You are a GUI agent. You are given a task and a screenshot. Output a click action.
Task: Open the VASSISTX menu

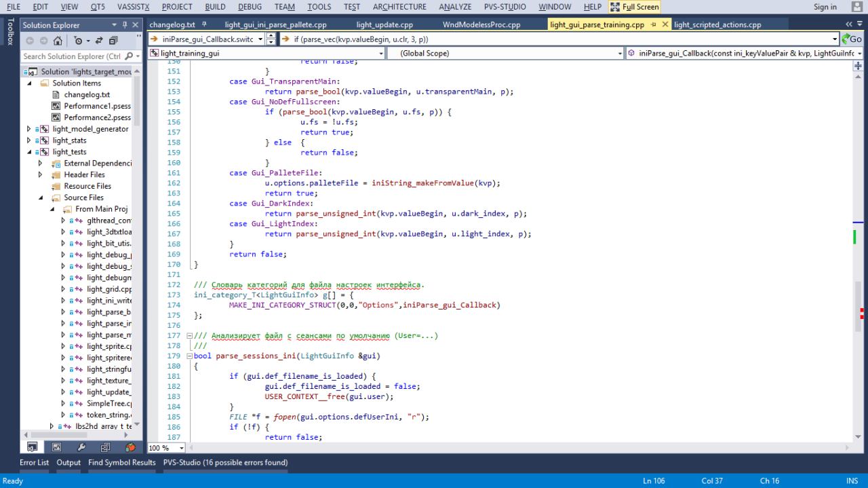tap(133, 7)
